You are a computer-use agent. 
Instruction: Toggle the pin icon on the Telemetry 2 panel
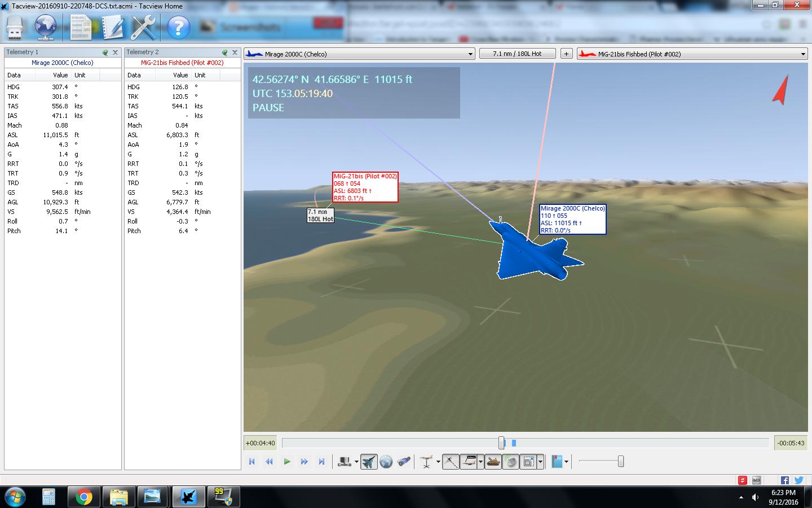point(225,52)
